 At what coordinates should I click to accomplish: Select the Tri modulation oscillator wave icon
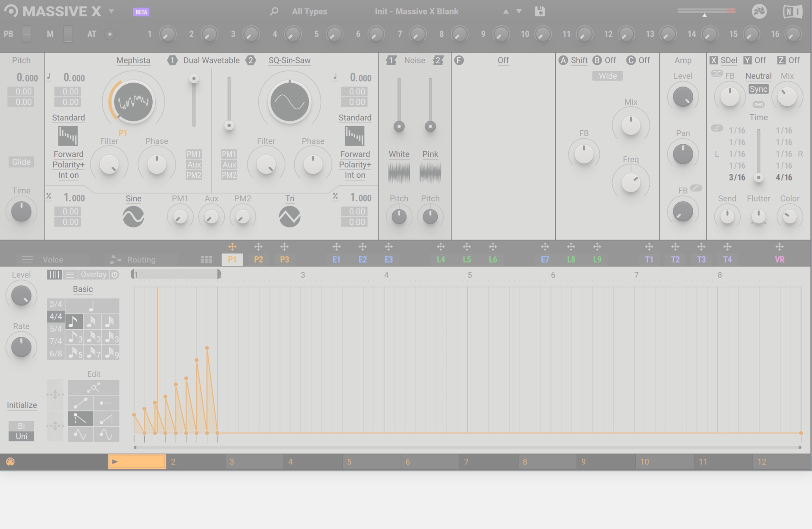point(290,217)
